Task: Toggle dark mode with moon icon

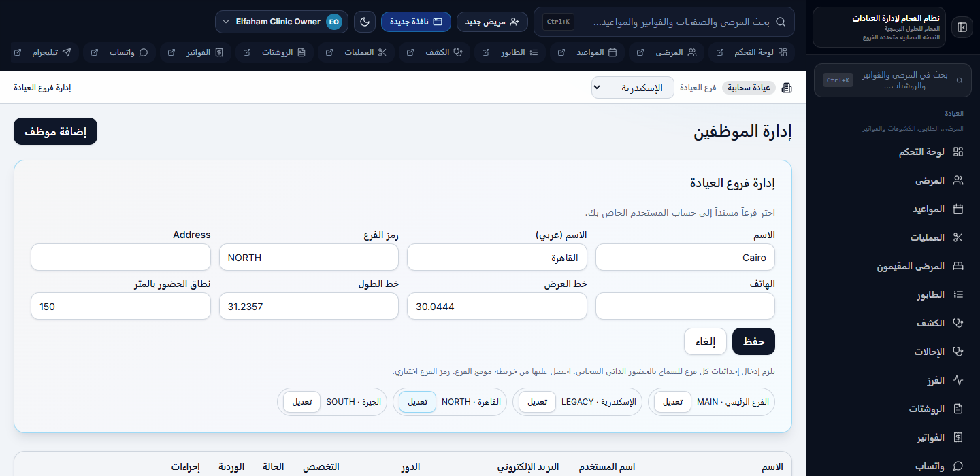Action: (365, 22)
